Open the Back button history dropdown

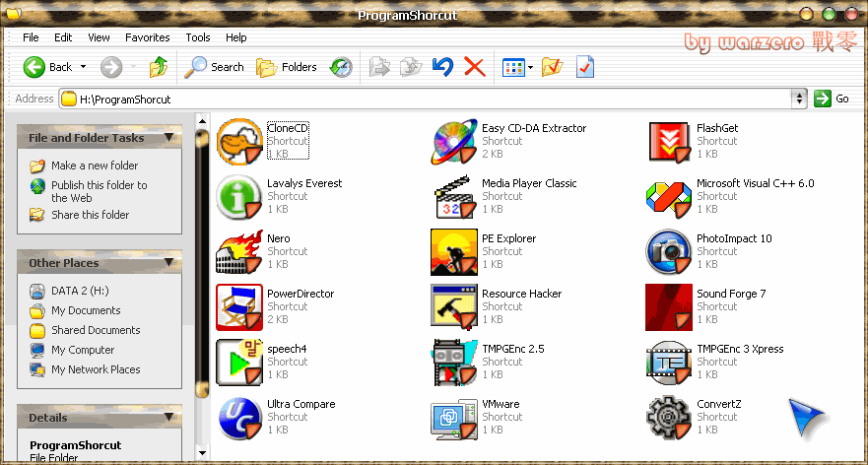83,67
